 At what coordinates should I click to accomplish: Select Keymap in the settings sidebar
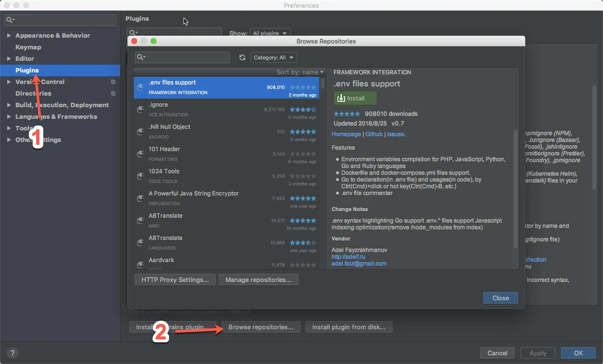[x=28, y=47]
